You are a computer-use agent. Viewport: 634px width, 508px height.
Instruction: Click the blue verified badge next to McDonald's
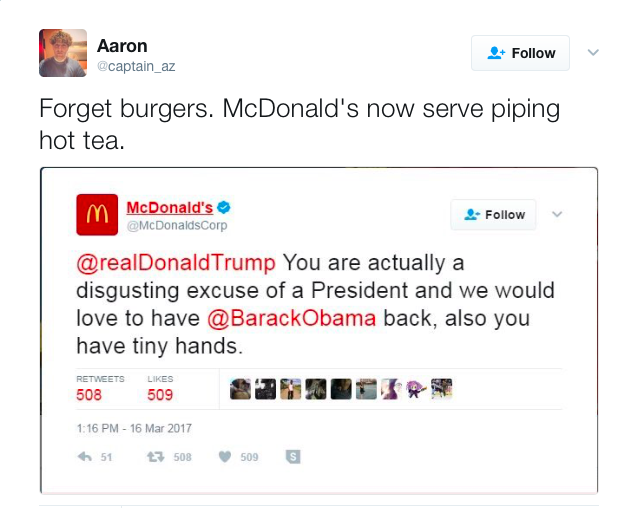click(x=224, y=207)
